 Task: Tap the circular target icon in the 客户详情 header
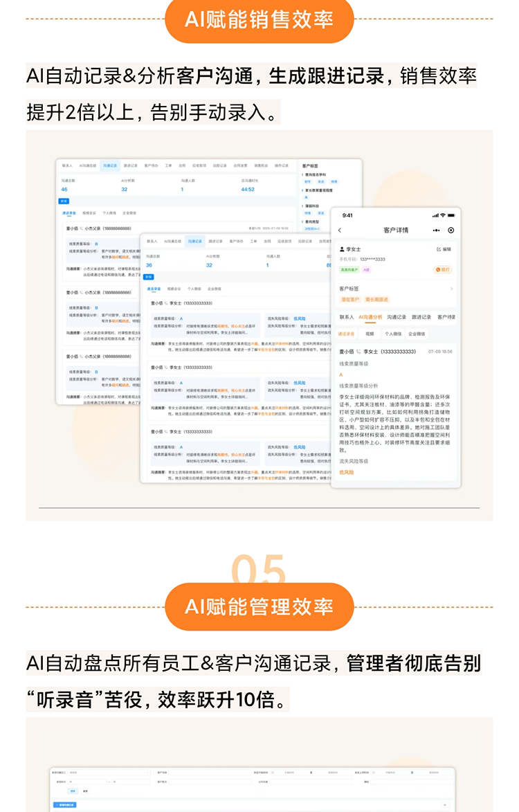pyautogui.click(x=450, y=231)
